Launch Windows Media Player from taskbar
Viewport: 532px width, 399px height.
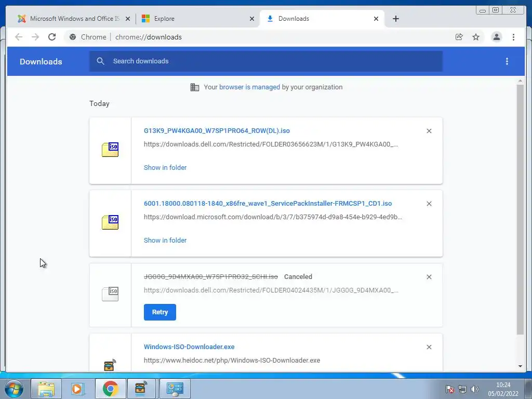coord(78,389)
